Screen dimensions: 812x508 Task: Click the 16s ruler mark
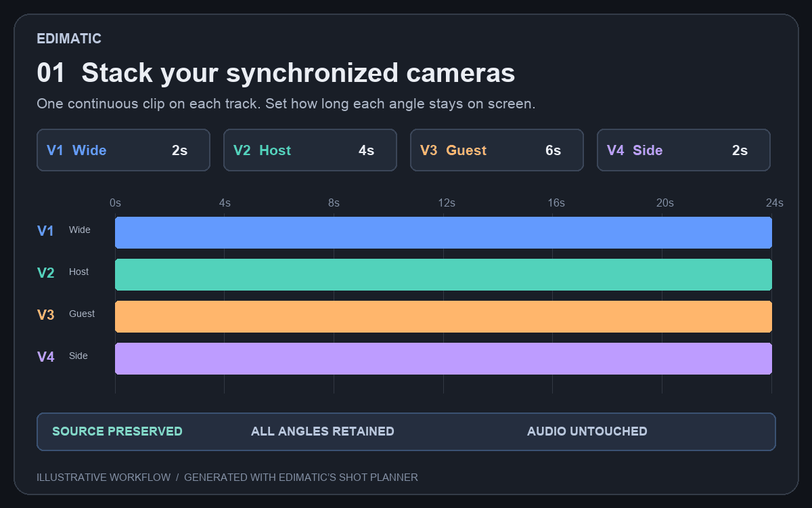pos(556,203)
